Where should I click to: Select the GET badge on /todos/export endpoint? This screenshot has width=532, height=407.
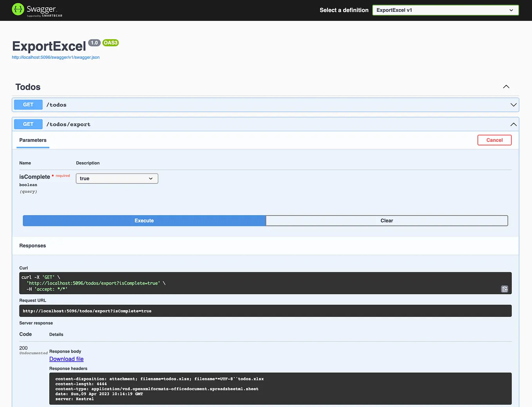click(28, 124)
